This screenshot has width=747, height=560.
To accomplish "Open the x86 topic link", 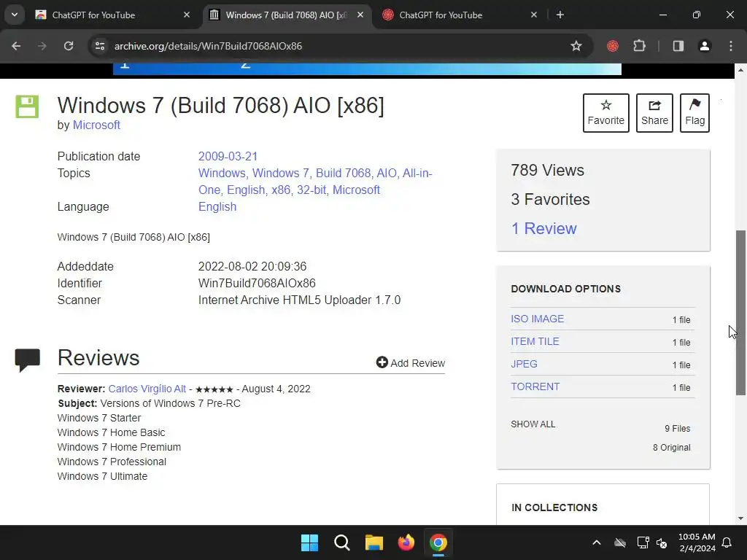I will 281,190.
